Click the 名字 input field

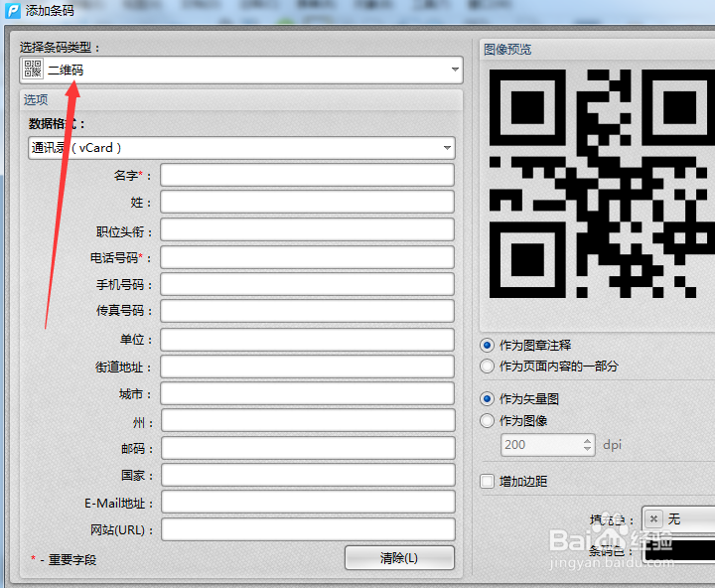click(x=307, y=175)
